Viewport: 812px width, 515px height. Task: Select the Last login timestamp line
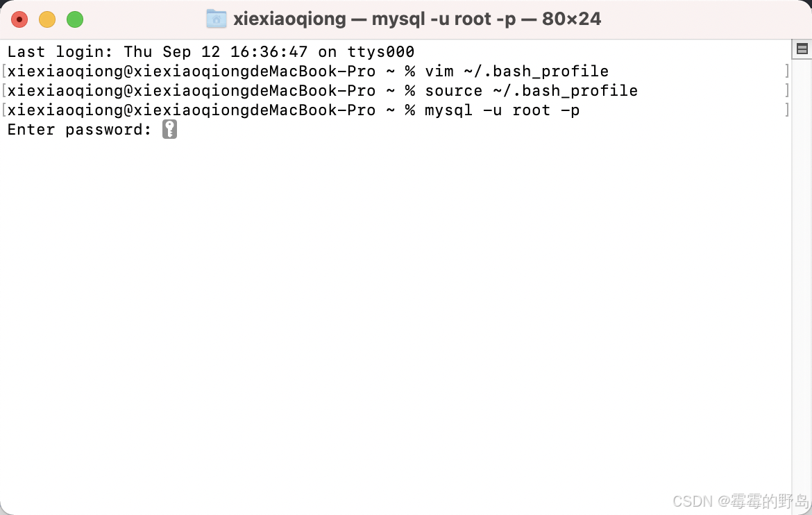click(208, 51)
